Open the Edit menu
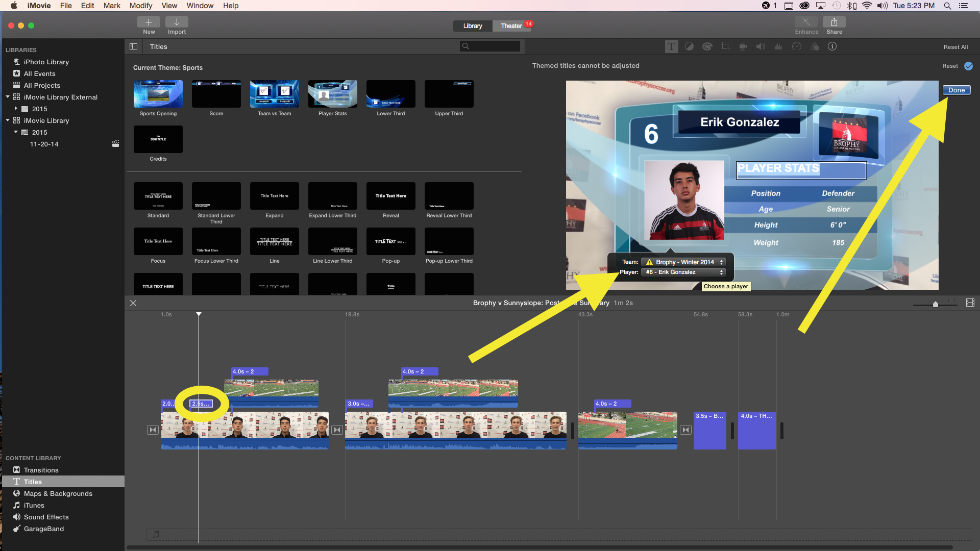Screen dimensions: 980x551 [x=87, y=6]
